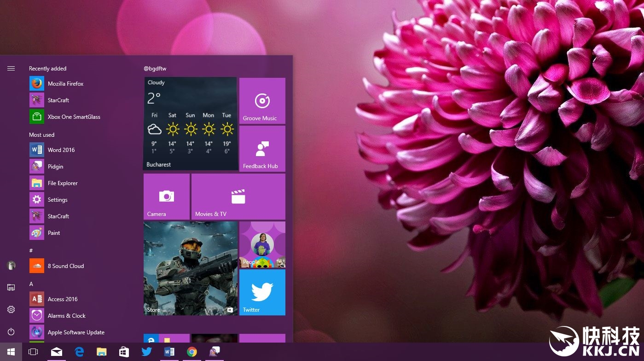Launch Access 2016 from app list
The width and height of the screenshot is (644, 361).
[x=62, y=299]
